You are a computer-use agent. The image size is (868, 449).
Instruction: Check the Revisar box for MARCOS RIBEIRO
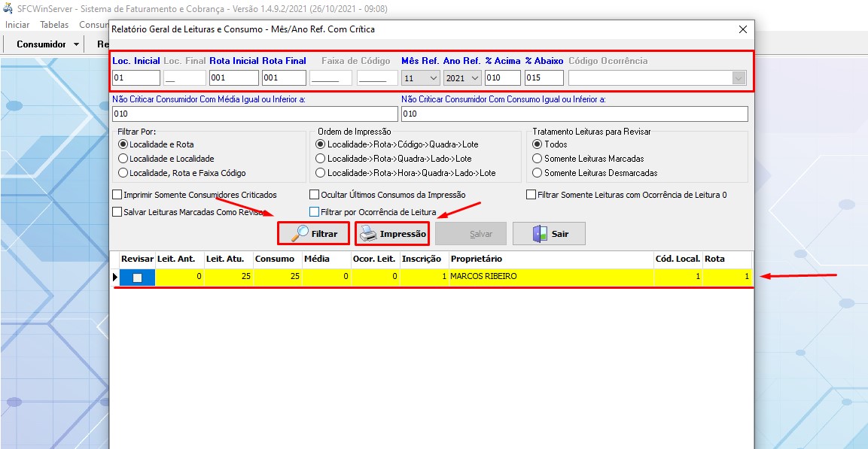[x=137, y=277]
